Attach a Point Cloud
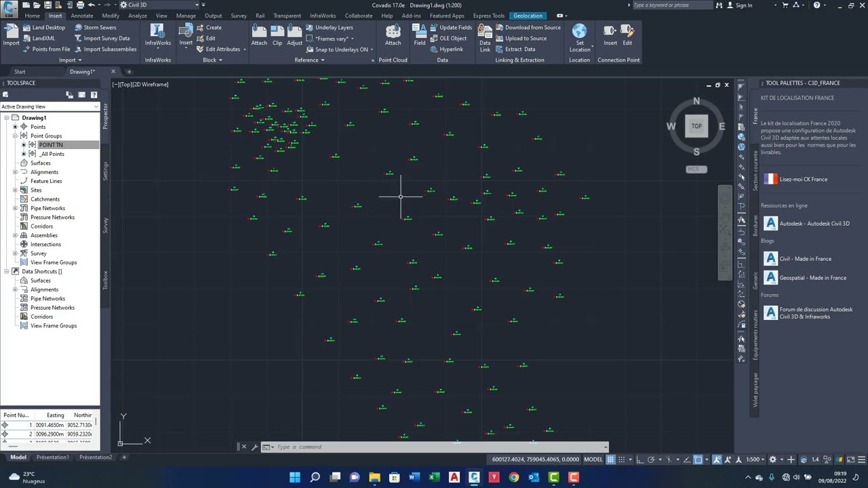868x488 pixels. point(393,35)
